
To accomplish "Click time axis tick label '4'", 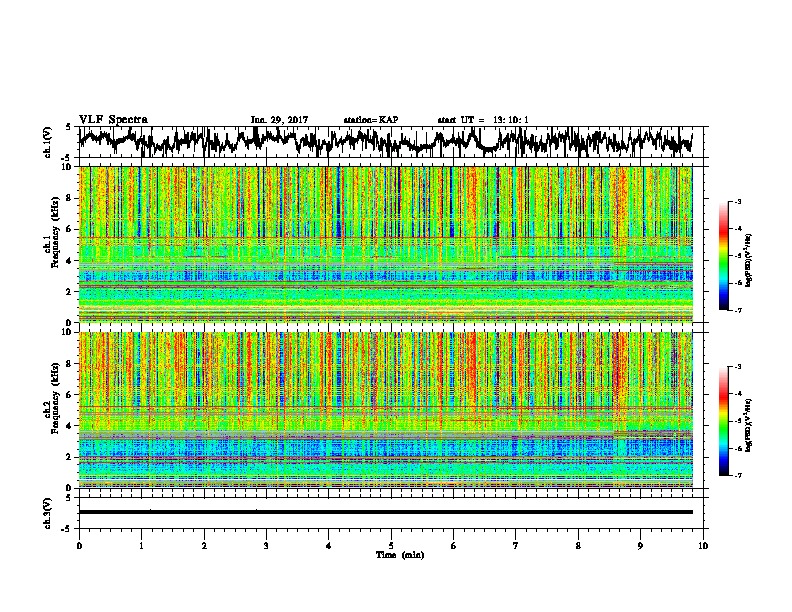I will coord(328,546).
